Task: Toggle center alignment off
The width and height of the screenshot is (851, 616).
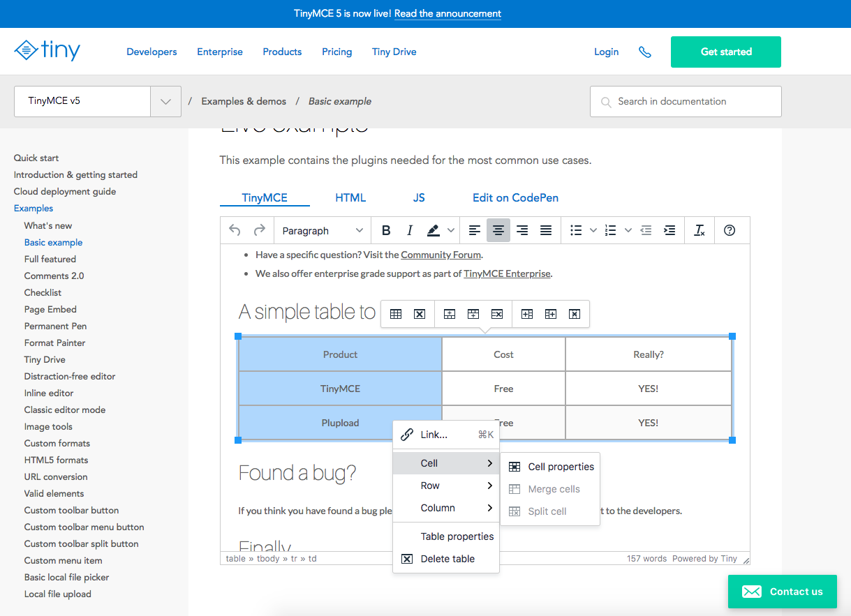Action: click(x=498, y=230)
